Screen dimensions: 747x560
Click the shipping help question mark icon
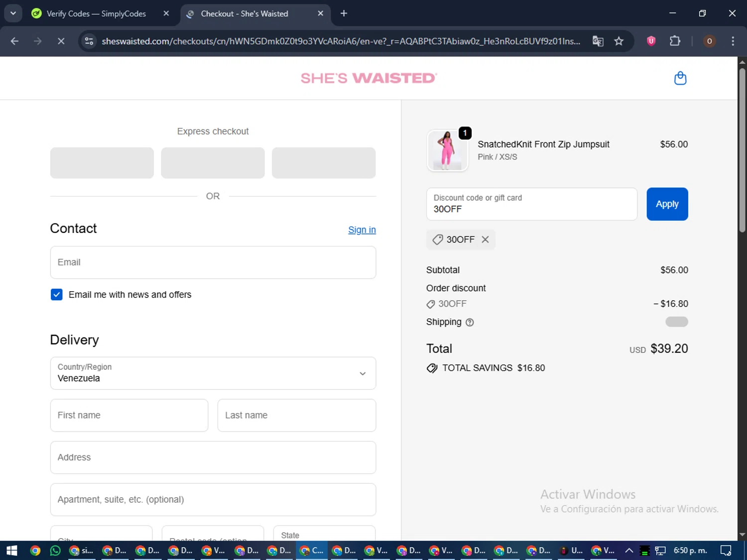469,323
